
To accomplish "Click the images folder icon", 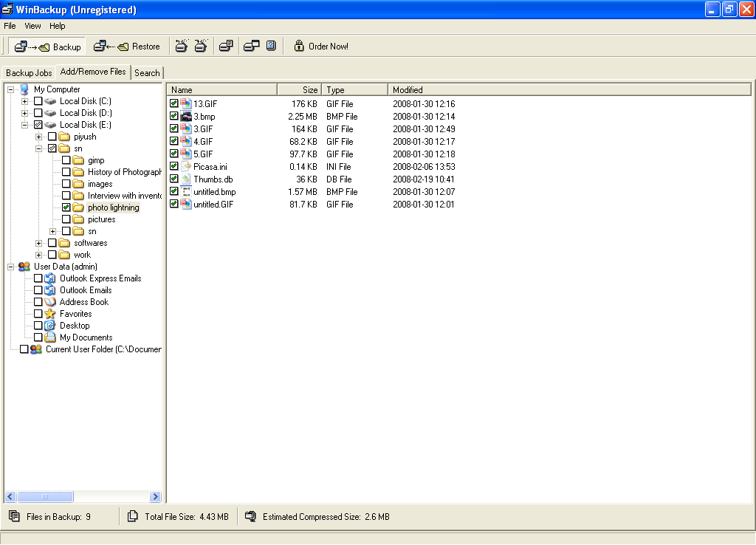I will (78, 184).
